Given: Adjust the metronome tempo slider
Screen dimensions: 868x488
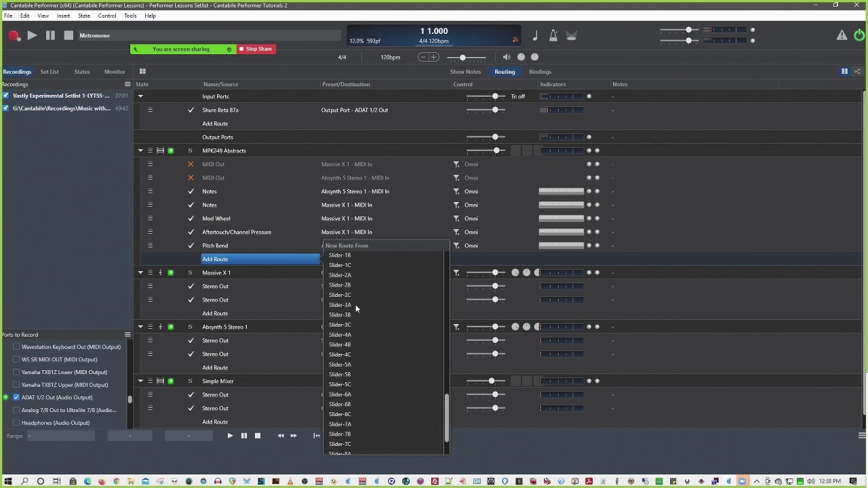Looking at the screenshot, I should [462, 57].
